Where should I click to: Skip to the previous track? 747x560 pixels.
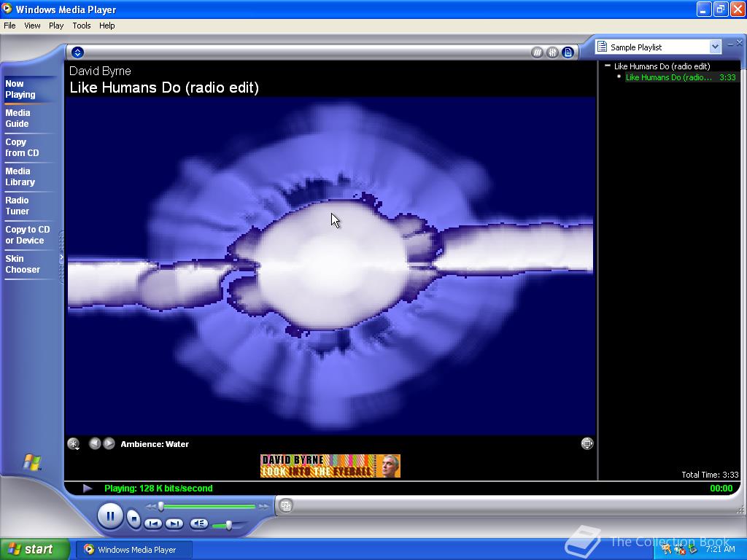click(153, 524)
